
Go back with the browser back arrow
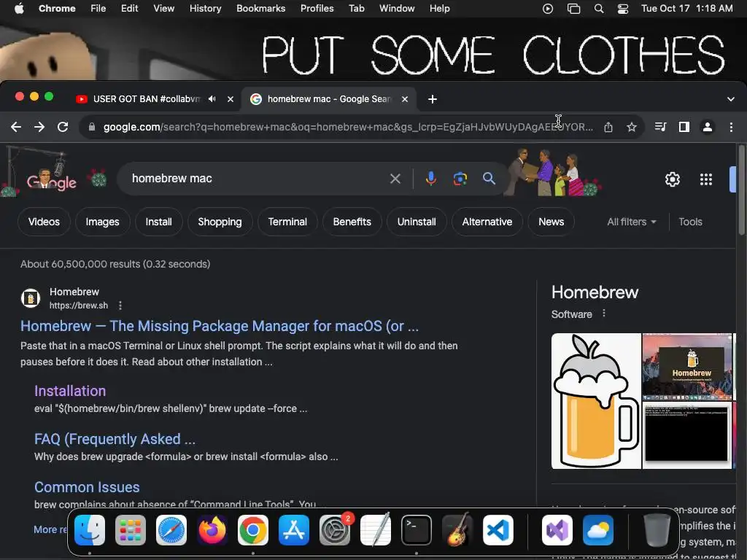pos(16,127)
